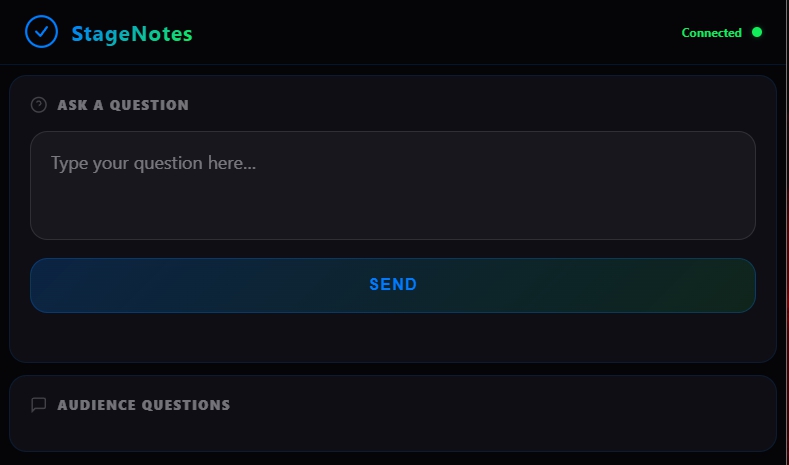Click the Ask a Question heading
The height and width of the screenshot is (465, 789).
click(x=123, y=105)
